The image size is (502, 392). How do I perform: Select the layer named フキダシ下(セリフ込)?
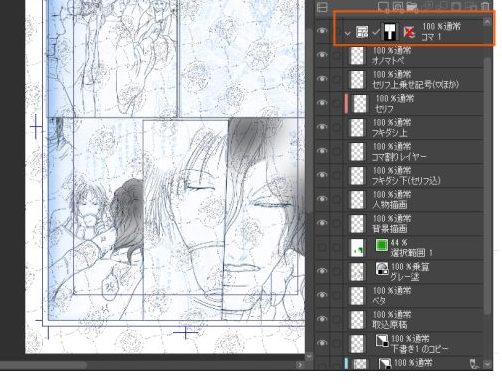pyautogui.click(x=406, y=181)
